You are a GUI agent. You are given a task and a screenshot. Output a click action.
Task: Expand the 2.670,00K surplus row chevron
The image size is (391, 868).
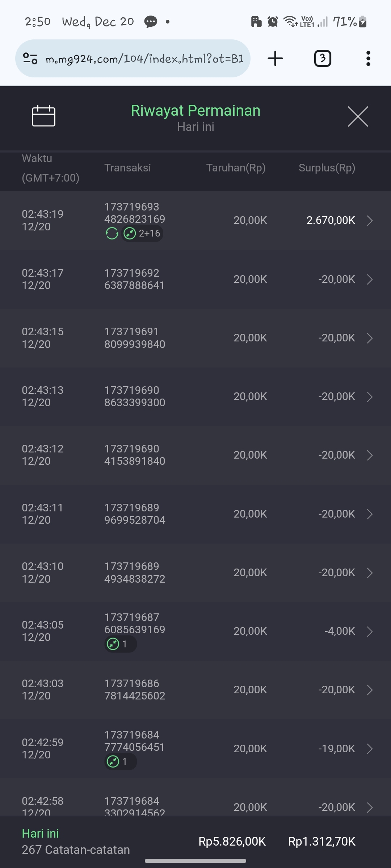[370, 220]
